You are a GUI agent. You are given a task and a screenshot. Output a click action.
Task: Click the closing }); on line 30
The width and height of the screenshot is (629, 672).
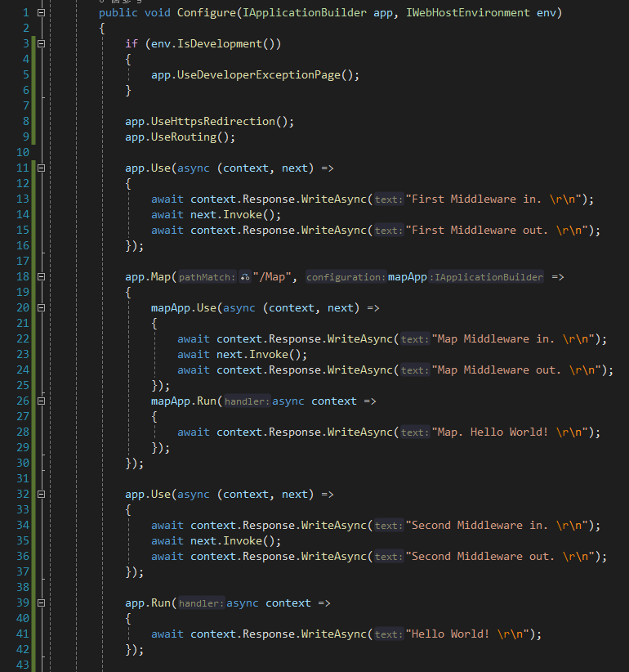(x=135, y=464)
